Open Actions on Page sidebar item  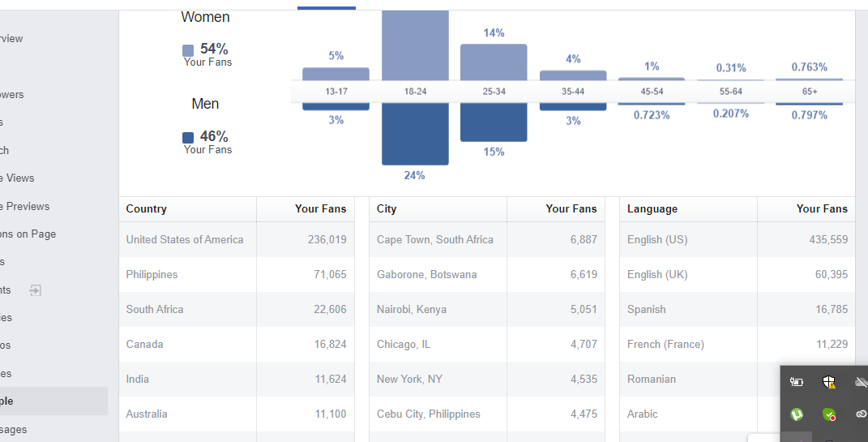pos(28,234)
